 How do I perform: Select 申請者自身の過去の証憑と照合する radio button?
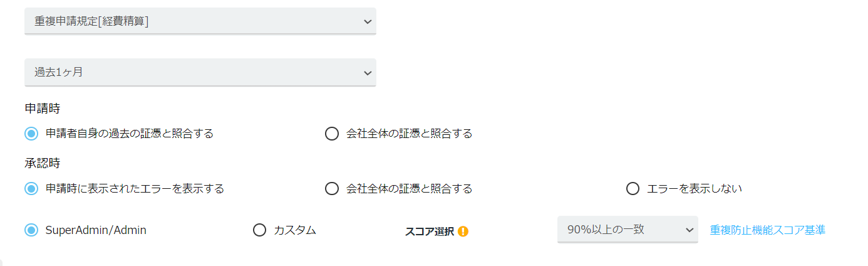(x=31, y=134)
